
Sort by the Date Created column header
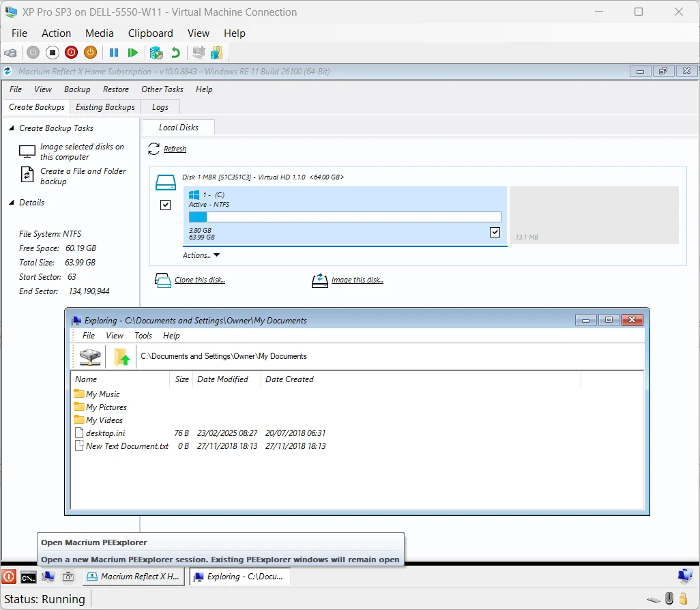click(x=420, y=379)
